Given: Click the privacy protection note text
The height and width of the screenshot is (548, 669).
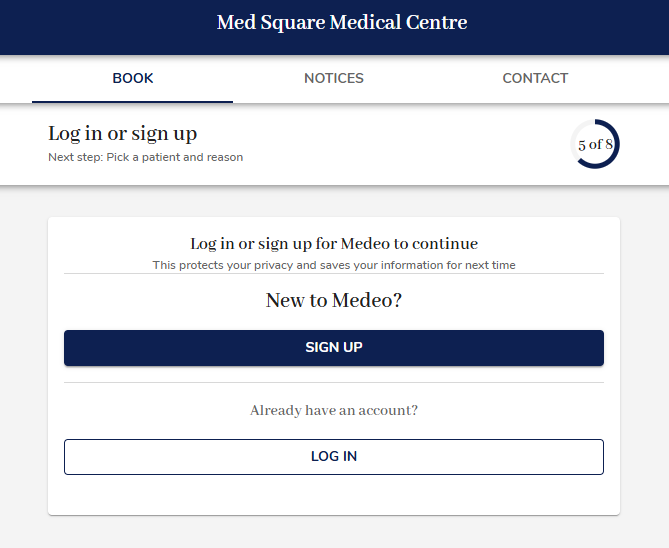Looking at the screenshot, I should tap(334, 265).
